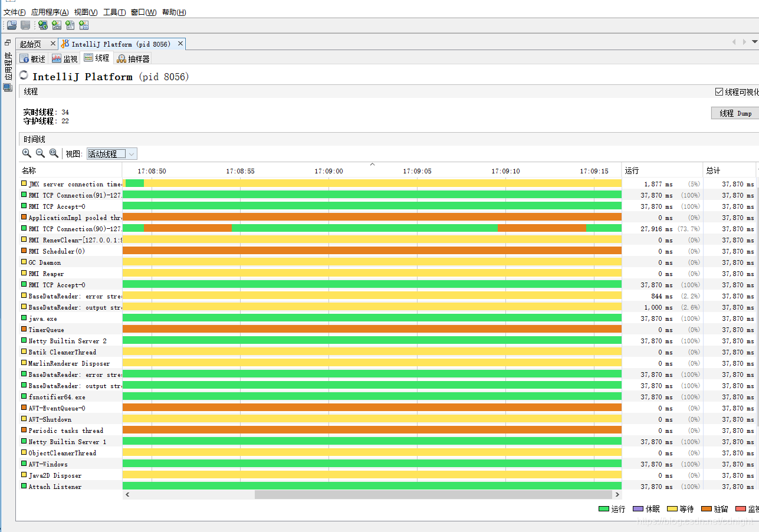759x532 pixels.
Task: Sort by the 总计 column header
Action: (x=730, y=170)
